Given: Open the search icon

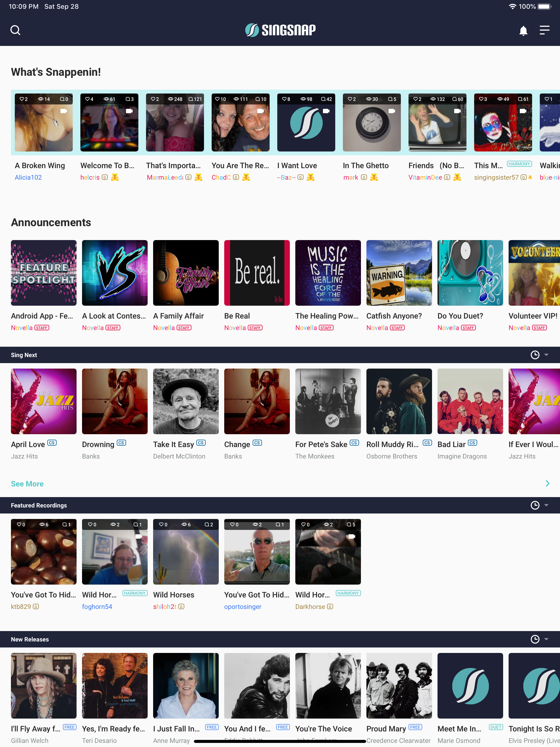Looking at the screenshot, I should [16, 30].
